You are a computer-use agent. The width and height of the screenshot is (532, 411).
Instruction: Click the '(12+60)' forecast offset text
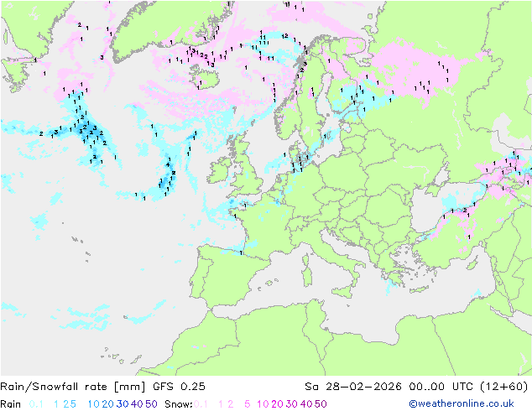point(503,387)
